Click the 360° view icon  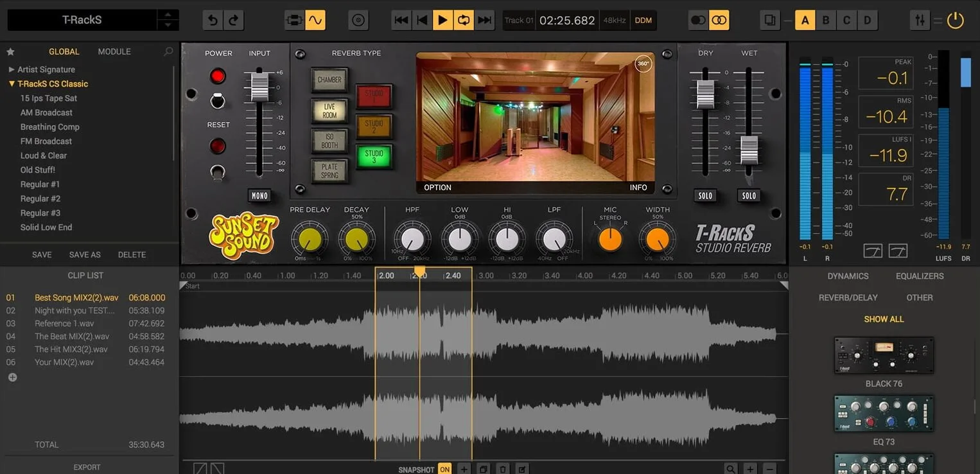[x=643, y=64]
